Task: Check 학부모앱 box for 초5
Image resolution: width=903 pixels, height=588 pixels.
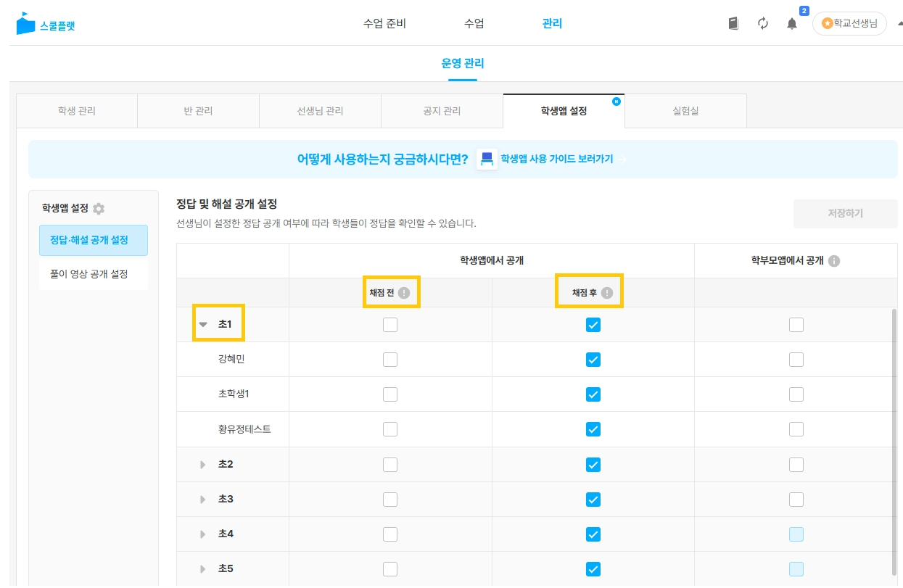Action: coord(796,569)
